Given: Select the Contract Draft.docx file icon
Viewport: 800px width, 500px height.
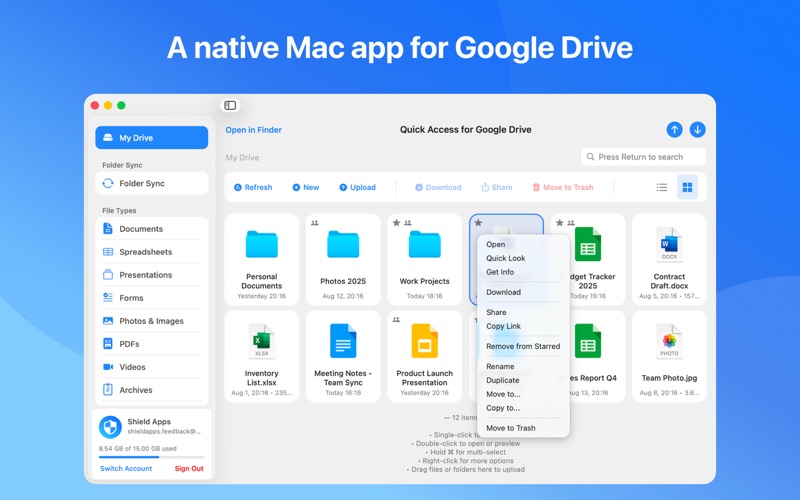Looking at the screenshot, I should pos(669,244).
